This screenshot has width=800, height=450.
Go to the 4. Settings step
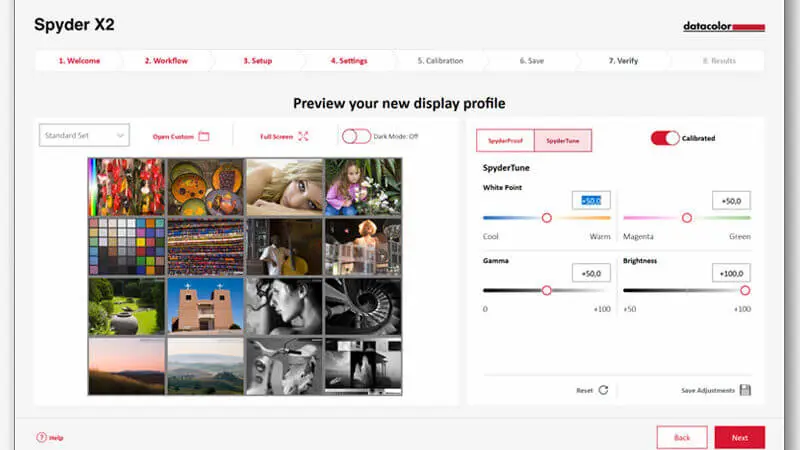349,61
